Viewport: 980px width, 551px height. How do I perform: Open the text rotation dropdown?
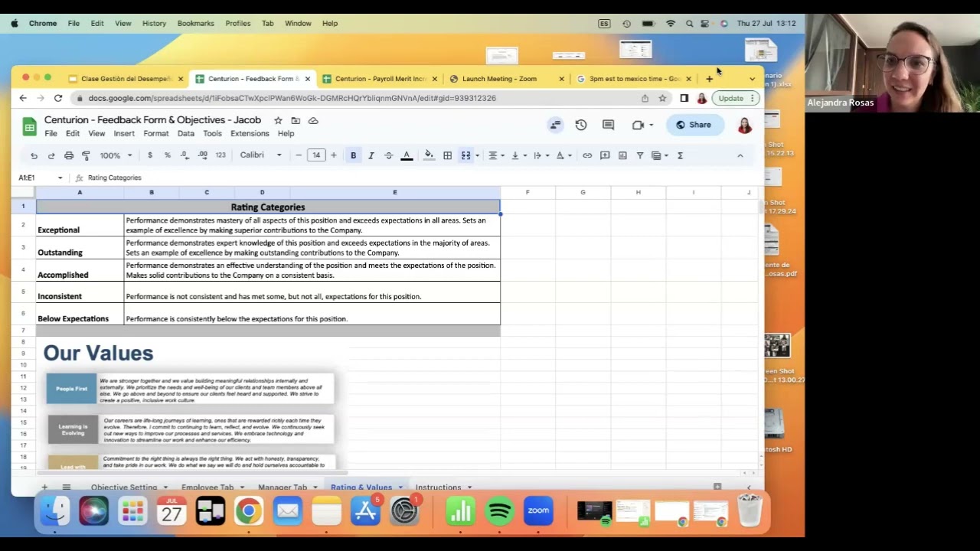[563, 155]
